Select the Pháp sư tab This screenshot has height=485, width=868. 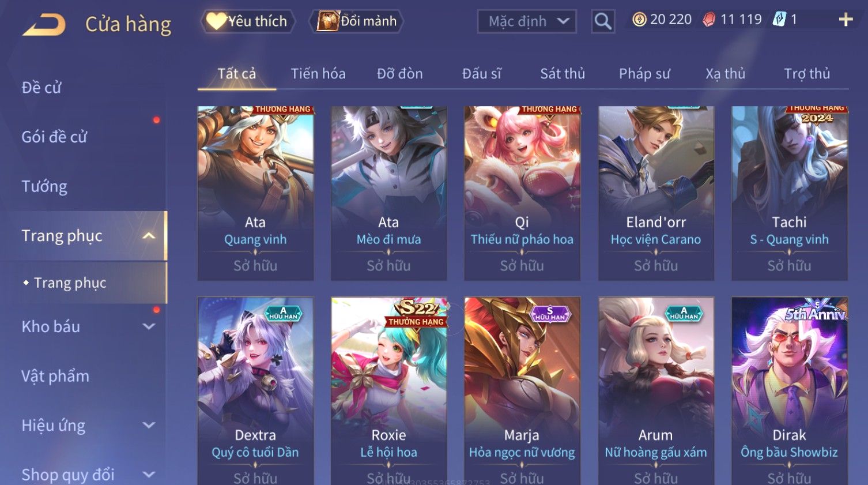(644, 74)
